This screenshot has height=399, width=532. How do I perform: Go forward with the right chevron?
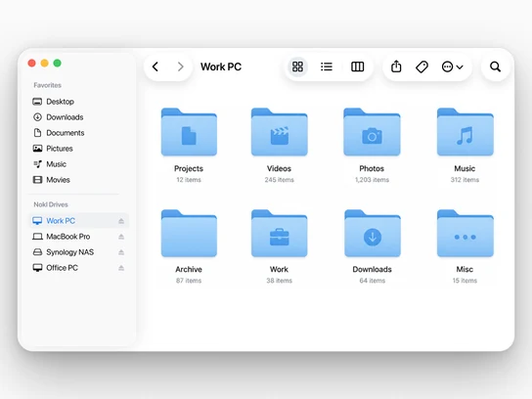pyautogui.click(x=181, y=66)
